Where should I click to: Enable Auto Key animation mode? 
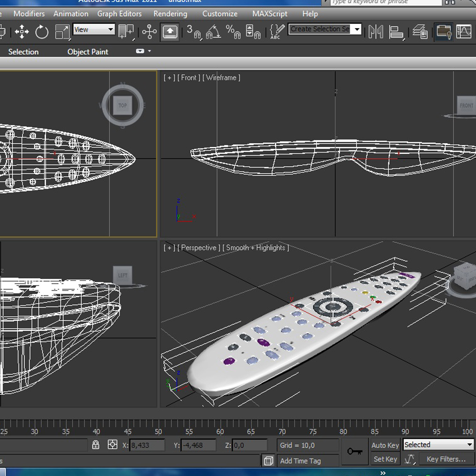tap(385, 445)
